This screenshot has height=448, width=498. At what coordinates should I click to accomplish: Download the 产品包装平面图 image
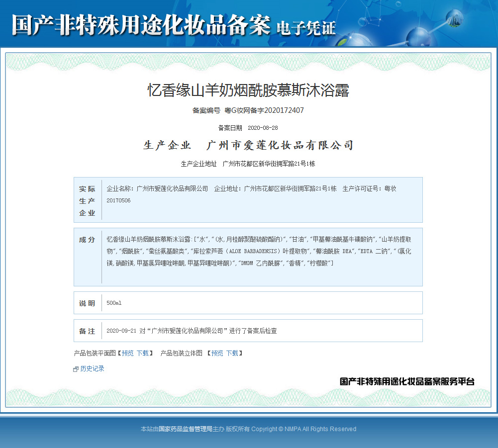(143, 353)
